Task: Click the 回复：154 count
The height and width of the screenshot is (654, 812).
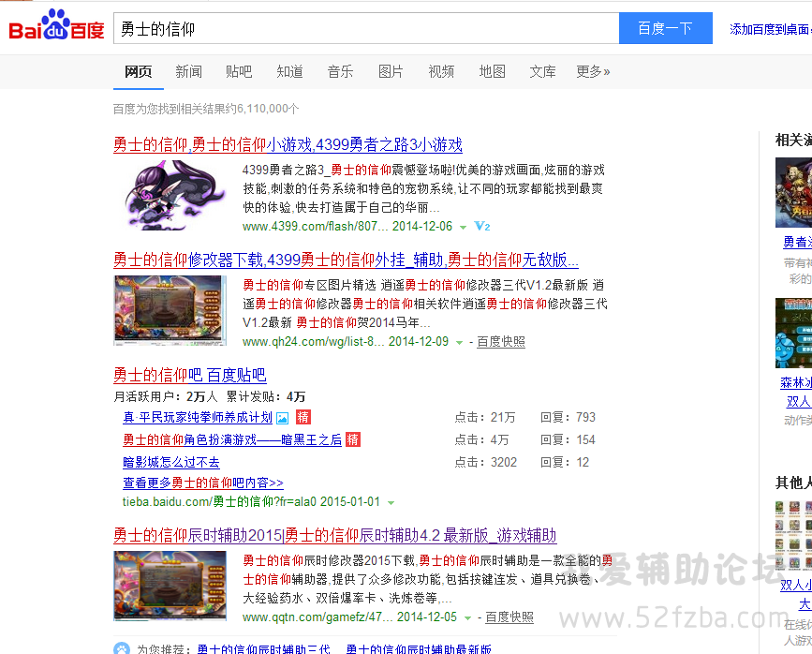Action: [568, 440]
